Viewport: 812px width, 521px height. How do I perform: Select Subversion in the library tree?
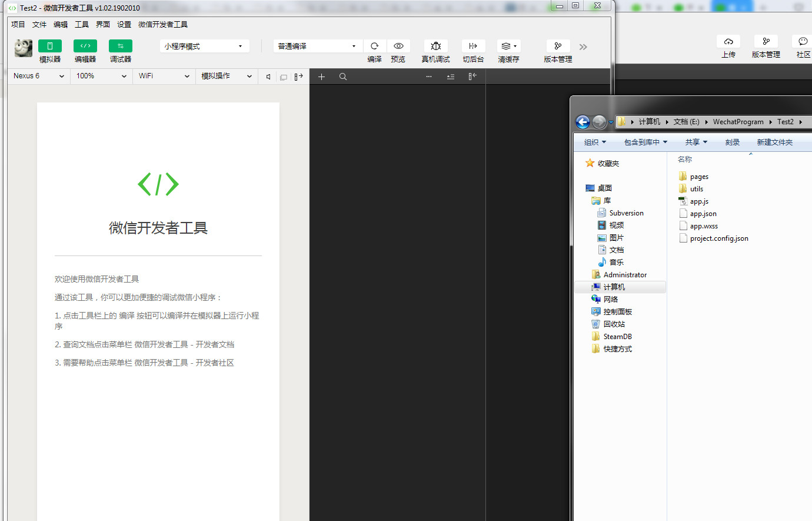click(x=621, y=213)
